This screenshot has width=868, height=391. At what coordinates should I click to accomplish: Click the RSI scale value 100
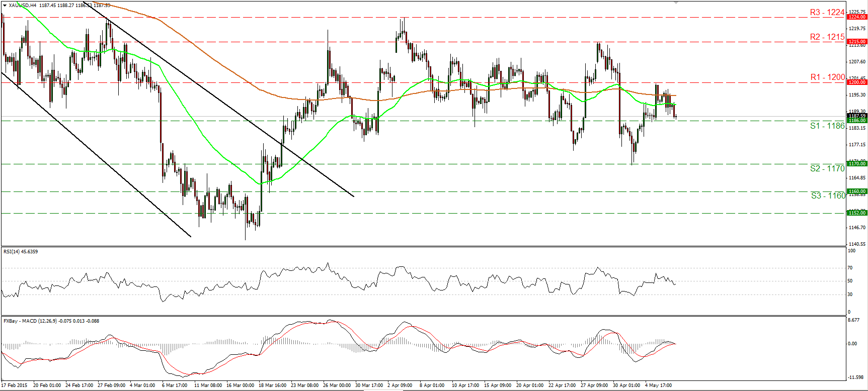click(851, 251)
